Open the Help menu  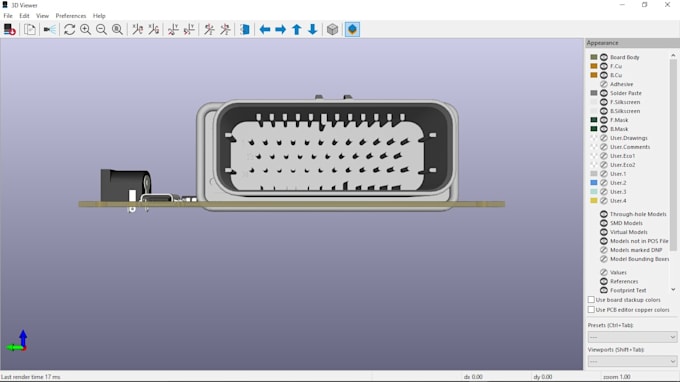click(x=99, y=16)
